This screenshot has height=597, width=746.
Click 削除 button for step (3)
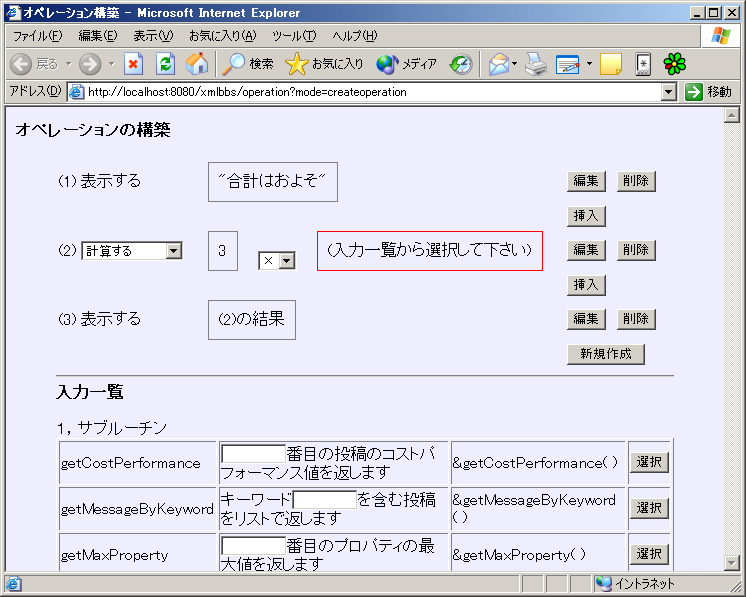[636, 319]
